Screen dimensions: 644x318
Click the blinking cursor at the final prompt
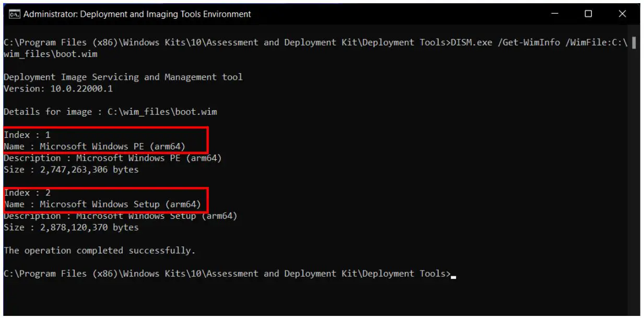(453, 276)
